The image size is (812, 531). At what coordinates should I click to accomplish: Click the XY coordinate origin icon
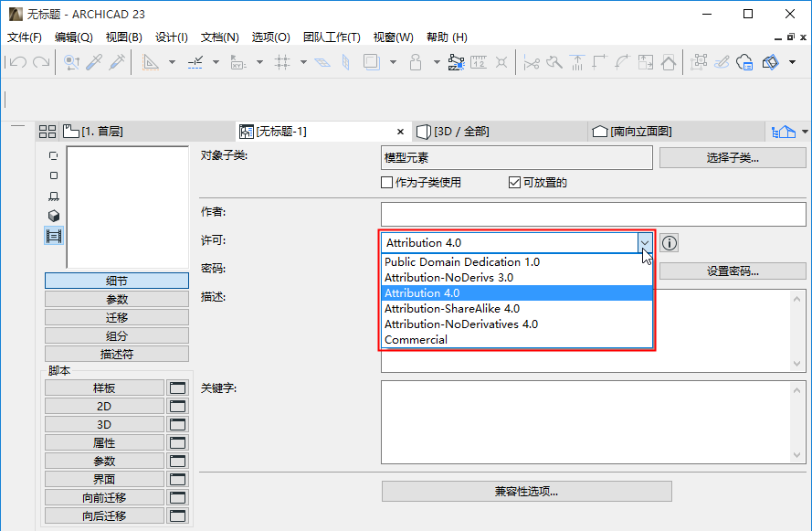238,63
